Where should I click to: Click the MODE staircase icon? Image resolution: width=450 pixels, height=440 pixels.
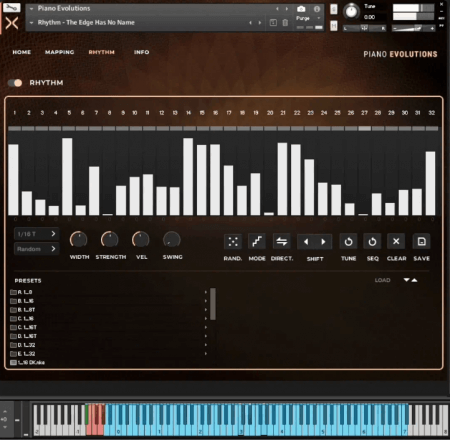[257, 242]
